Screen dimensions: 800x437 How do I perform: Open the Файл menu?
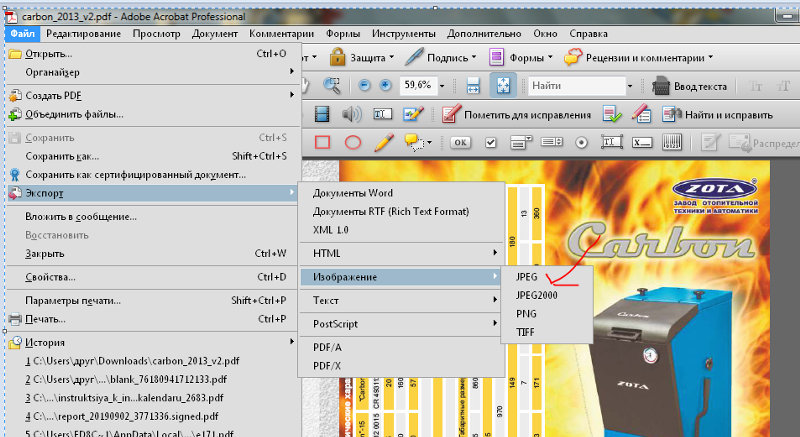22,34
